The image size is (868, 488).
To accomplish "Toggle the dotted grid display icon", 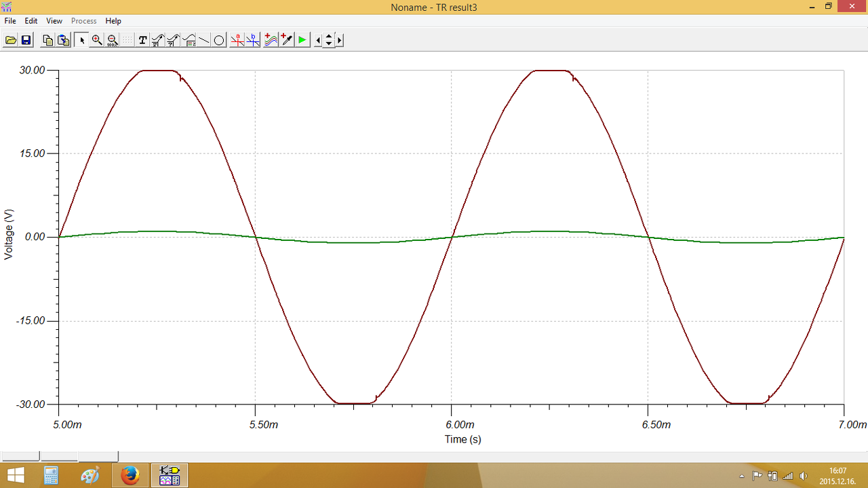I will click(127, 40).
